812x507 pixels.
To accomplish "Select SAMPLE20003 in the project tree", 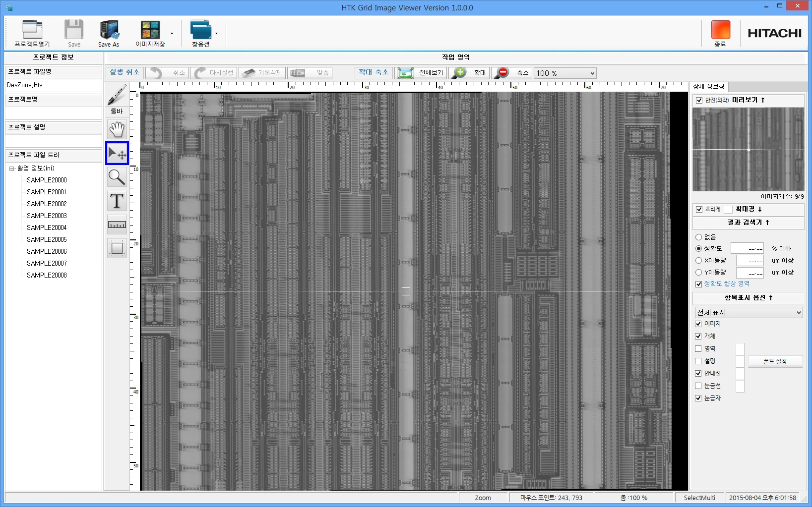I will (47, 216).
